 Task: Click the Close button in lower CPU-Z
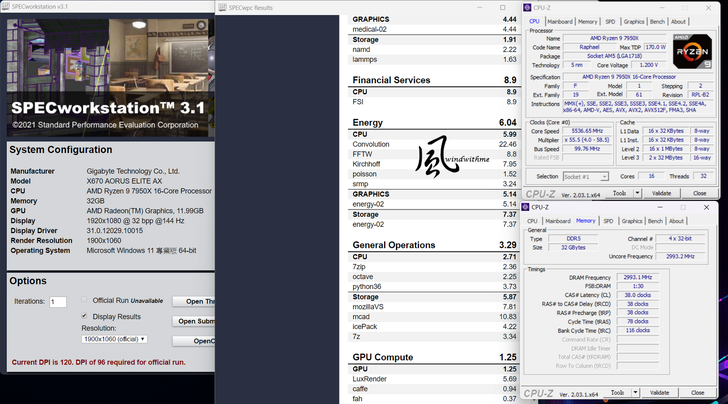pos(697,392)
